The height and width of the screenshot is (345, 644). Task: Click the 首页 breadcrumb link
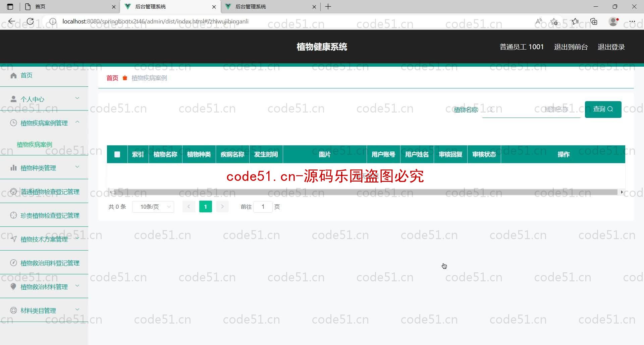point(112,78)
